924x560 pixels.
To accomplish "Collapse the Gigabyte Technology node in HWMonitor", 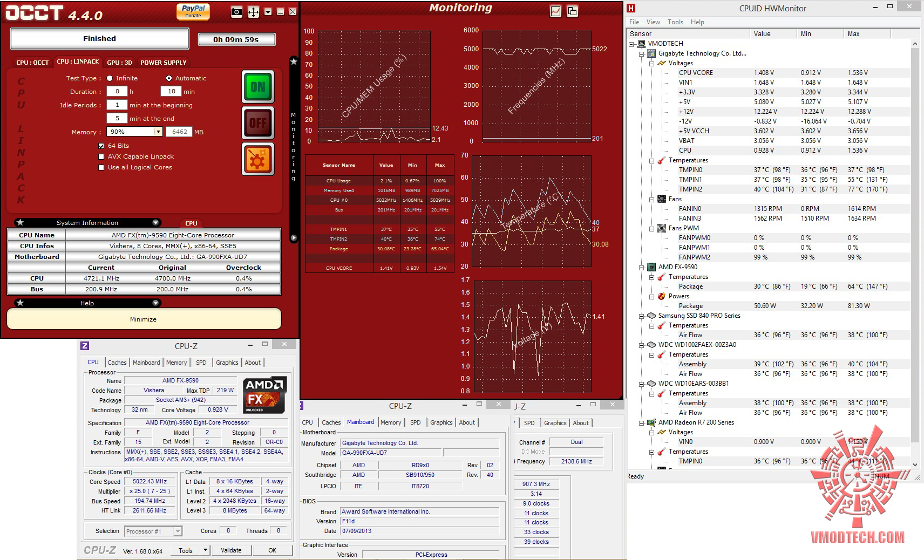I will point(642,53).
